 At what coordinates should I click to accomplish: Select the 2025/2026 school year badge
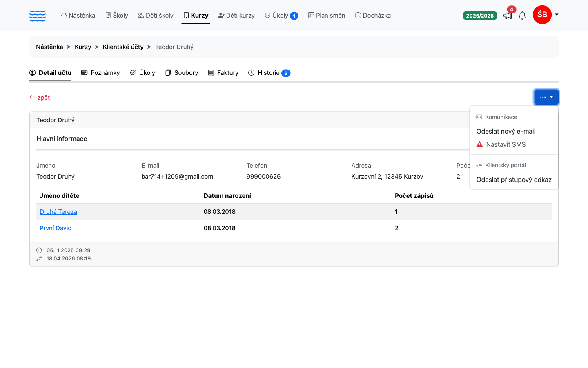480,16
